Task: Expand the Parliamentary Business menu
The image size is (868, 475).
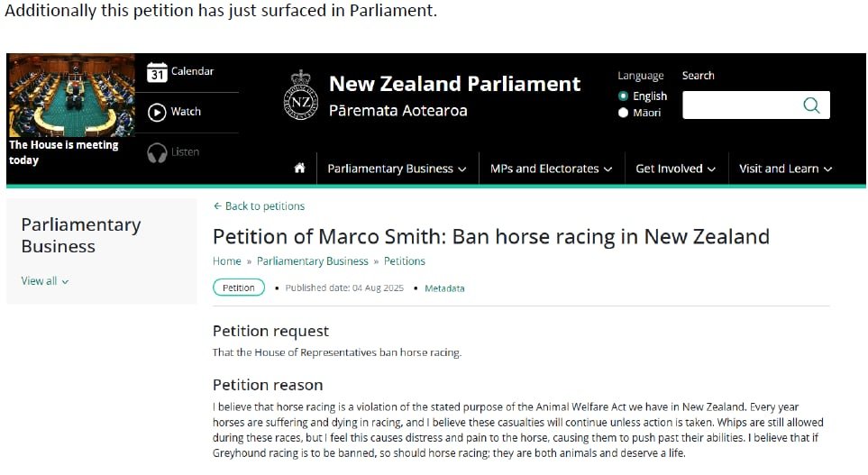Action: coord(397,169)
